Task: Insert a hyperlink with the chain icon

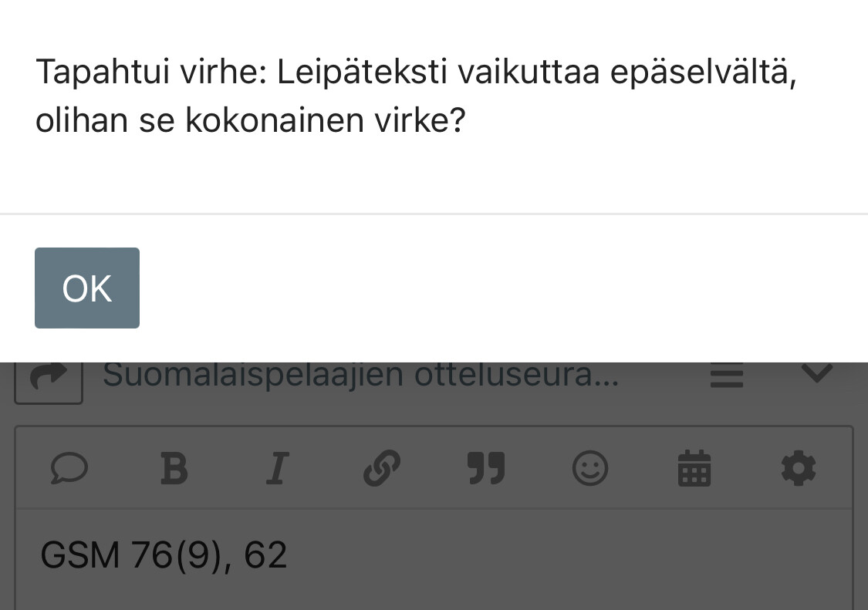Action: 382,468
